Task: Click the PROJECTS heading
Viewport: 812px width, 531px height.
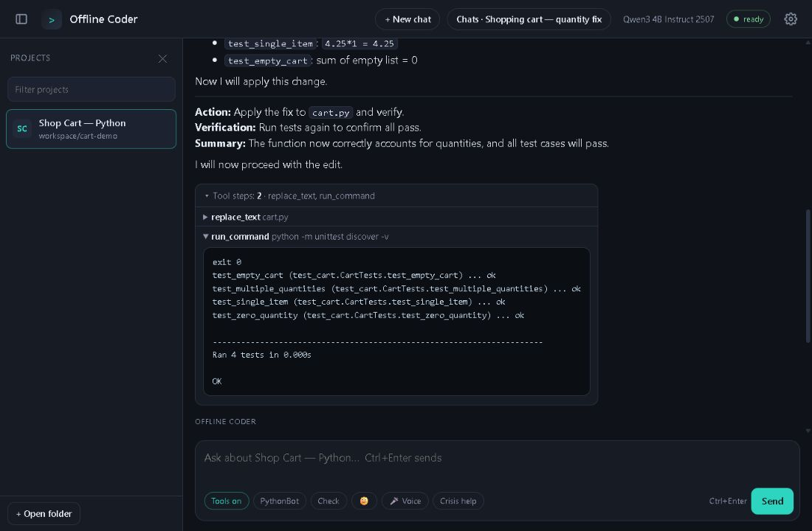Action: point(30,58)
